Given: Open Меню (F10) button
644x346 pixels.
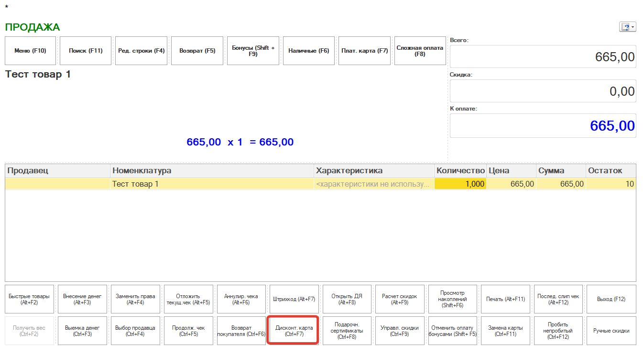Looking at the screenshot, I should (x=30, y=51).
